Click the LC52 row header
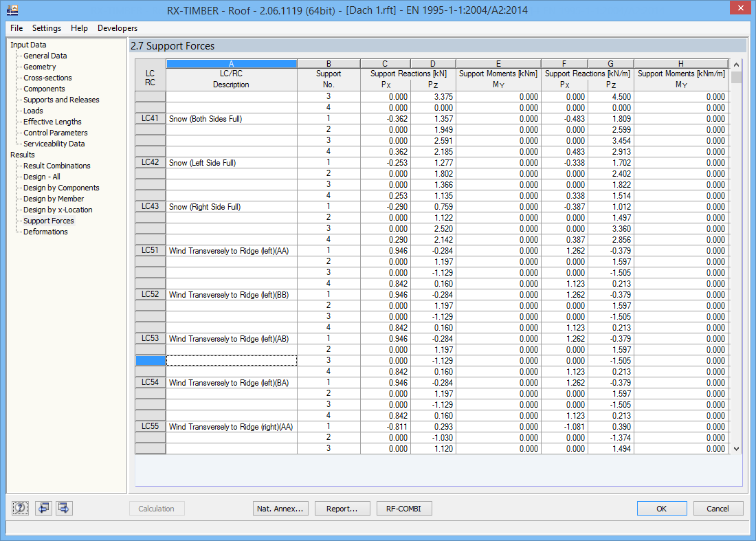 [x=151, y=294]
